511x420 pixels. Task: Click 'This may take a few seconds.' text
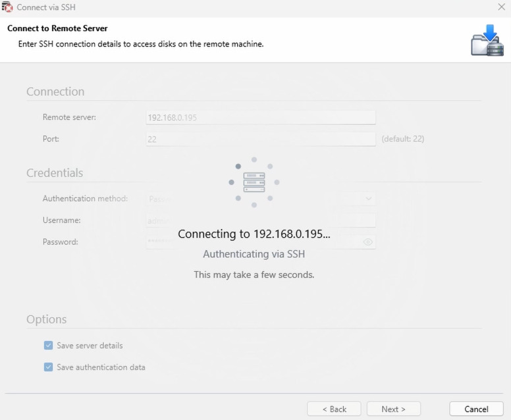click(x=254, y=275)
